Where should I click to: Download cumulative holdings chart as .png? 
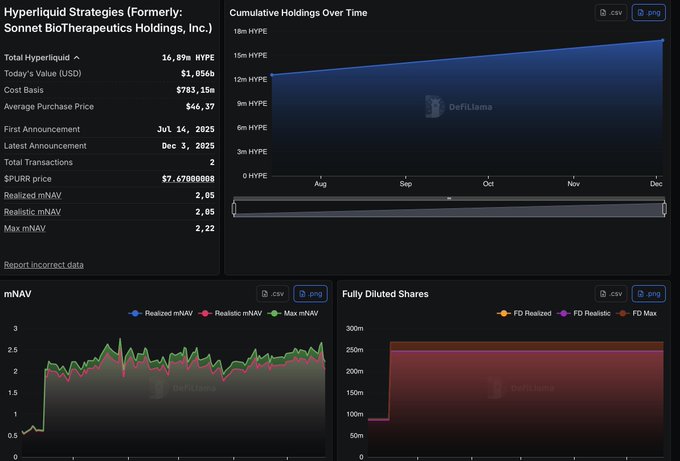[649, 13]
